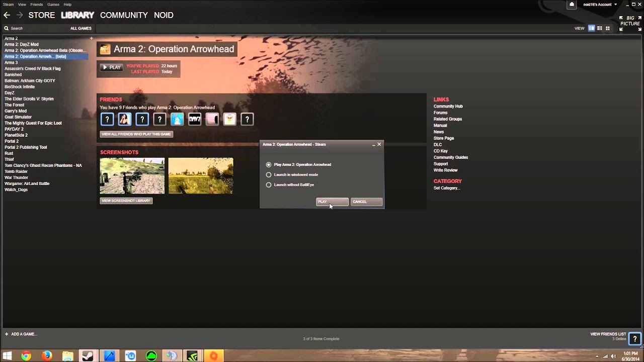Viewport: 644px width, 362px height.
Task: Open the Community Hub link
Action: click(x=448, y=106)
